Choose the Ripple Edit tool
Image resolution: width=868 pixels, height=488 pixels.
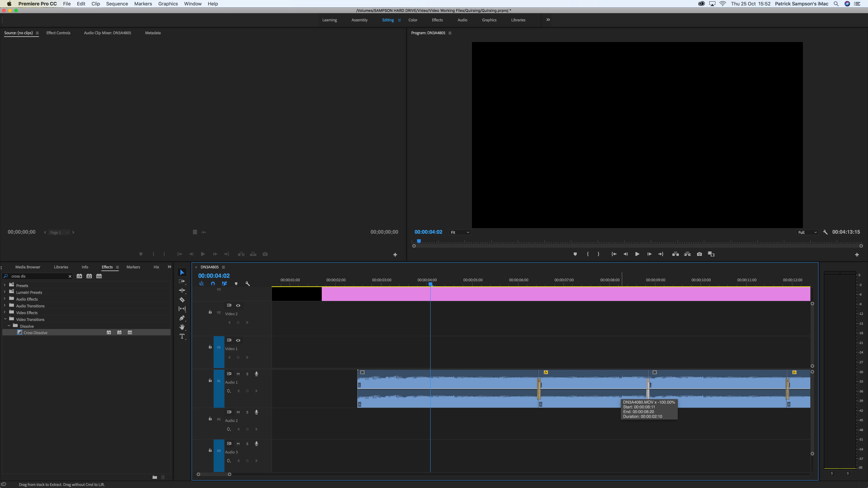(x=182, y=290)
